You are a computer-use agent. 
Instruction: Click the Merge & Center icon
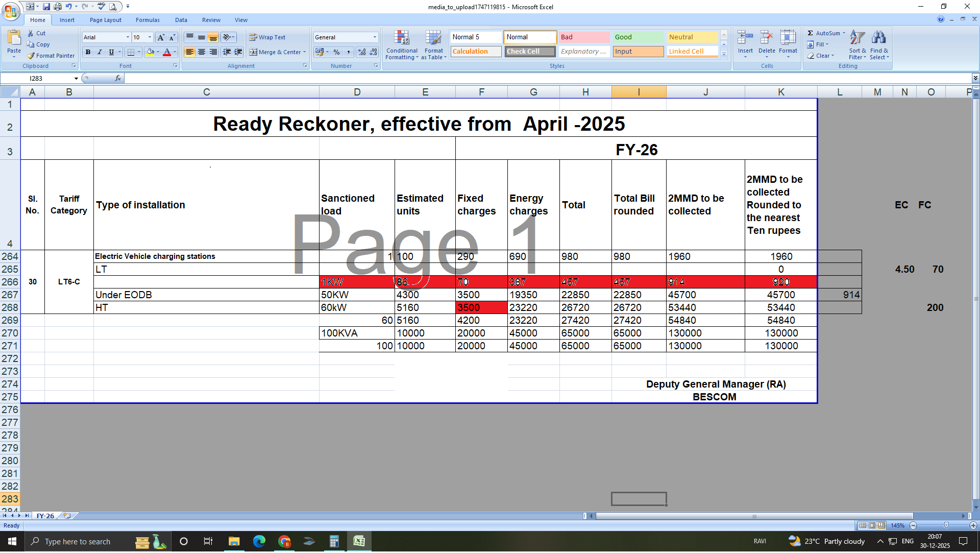(254, 52)
